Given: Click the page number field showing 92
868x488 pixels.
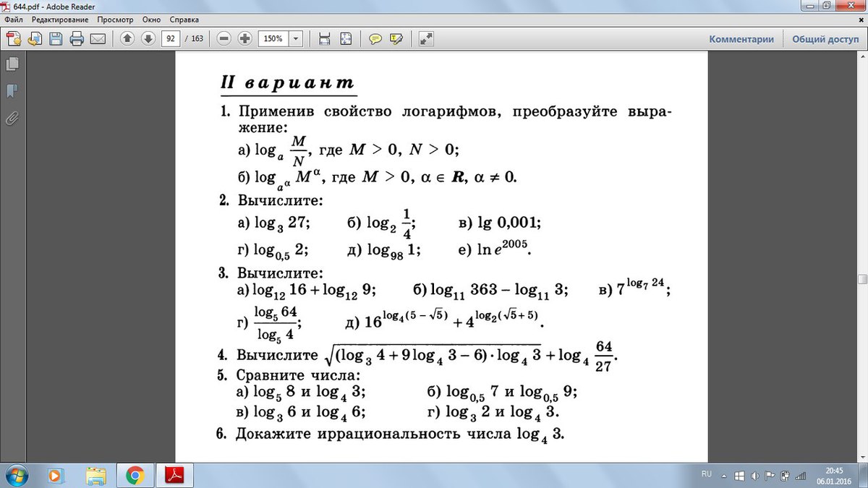Looking at the screenshot, I should [x=171, y=39].
